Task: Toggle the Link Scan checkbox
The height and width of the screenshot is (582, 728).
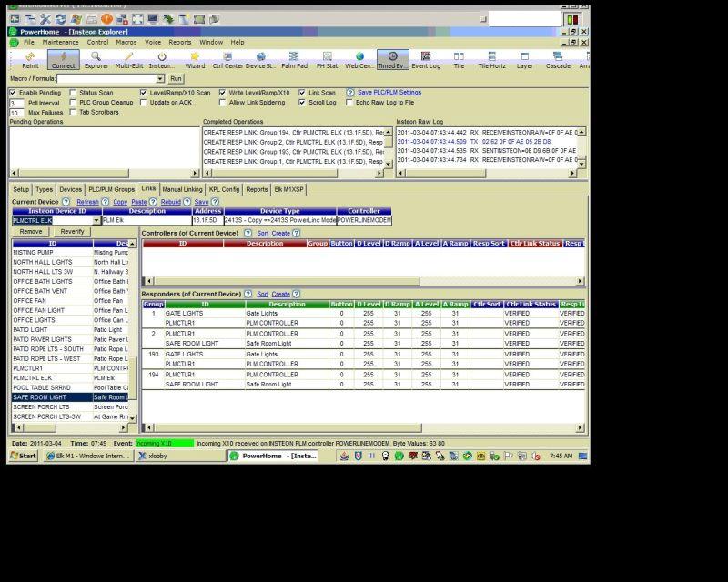Action: (x=302, y=93)
